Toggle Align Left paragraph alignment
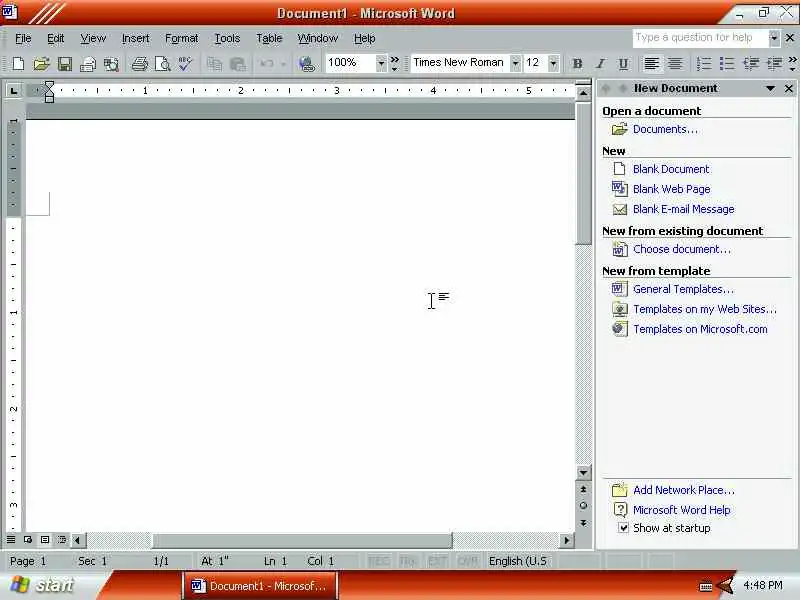800x600 pixels. 652,63
